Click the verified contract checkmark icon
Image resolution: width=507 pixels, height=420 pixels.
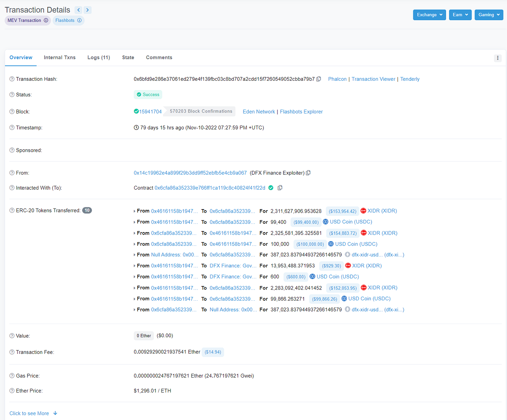pyautogui.click(x=271, y=188)
